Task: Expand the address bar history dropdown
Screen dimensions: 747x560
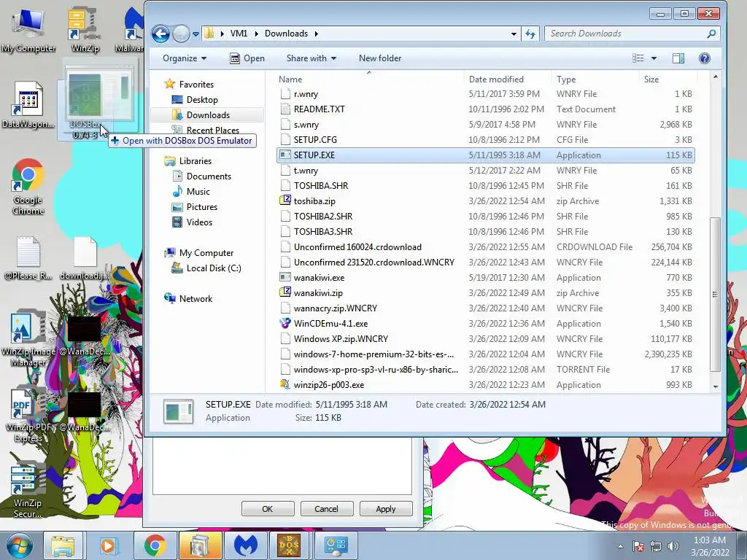Action: click(514, 34)
